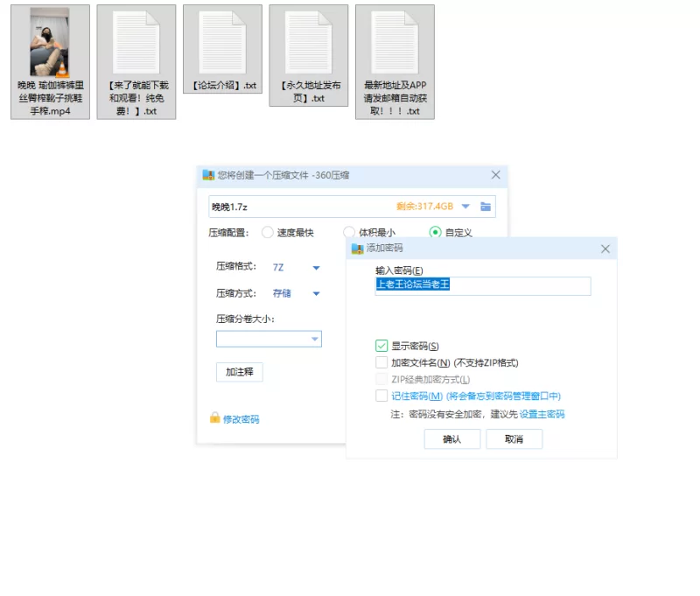Click the lock icon next to 修改密码
Image resolution: width=700 pixels, height=596 pixels.
point(214,418)
